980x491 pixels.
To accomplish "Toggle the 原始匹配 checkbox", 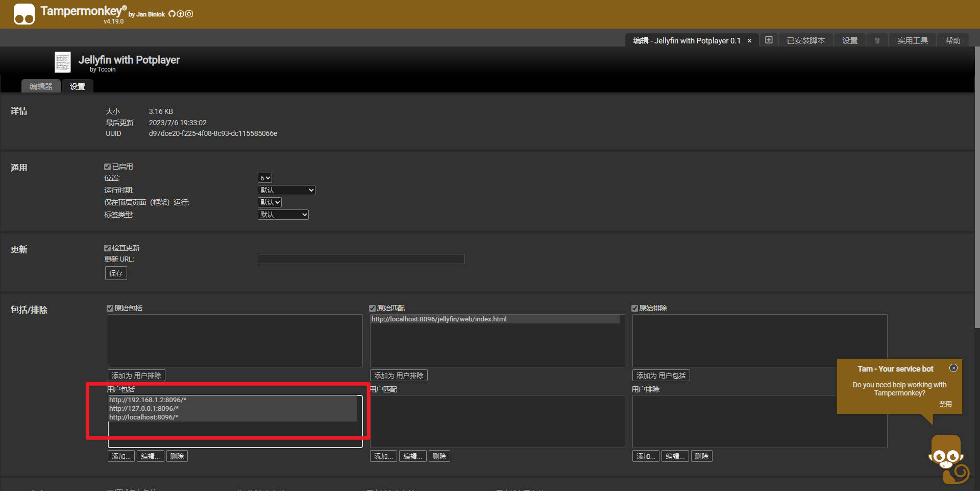I will tap(372, 308).
